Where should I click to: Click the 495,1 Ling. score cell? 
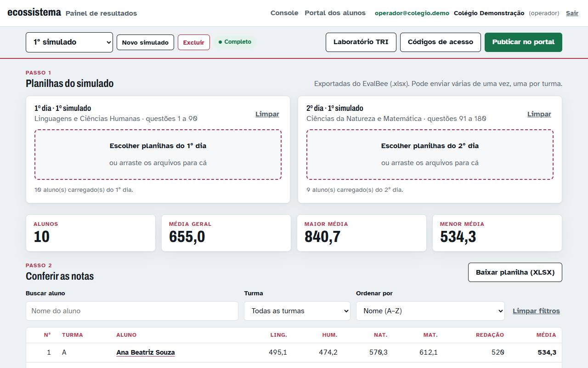(x=278, y=352)
